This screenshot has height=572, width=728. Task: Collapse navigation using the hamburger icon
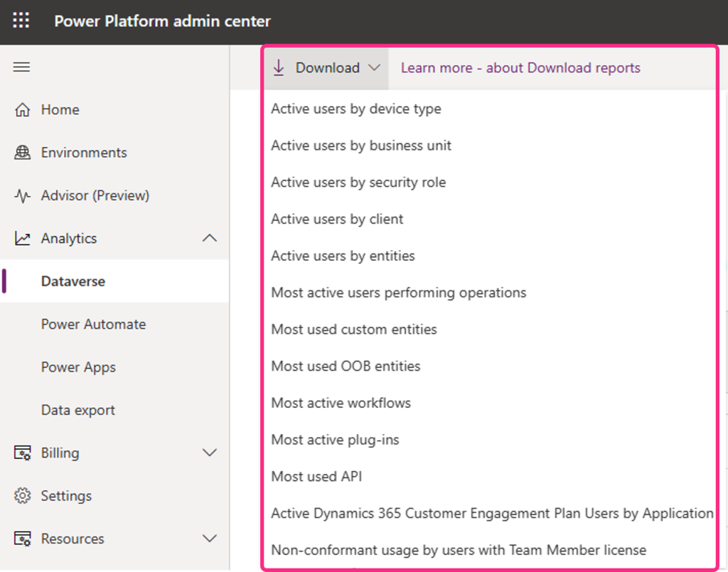click(x=21, y=66)
